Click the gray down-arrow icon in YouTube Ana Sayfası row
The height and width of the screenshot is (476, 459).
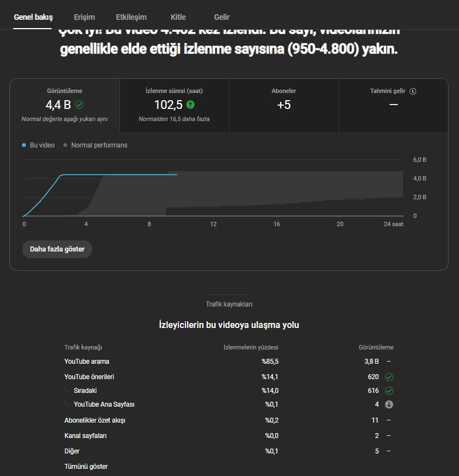389,404
